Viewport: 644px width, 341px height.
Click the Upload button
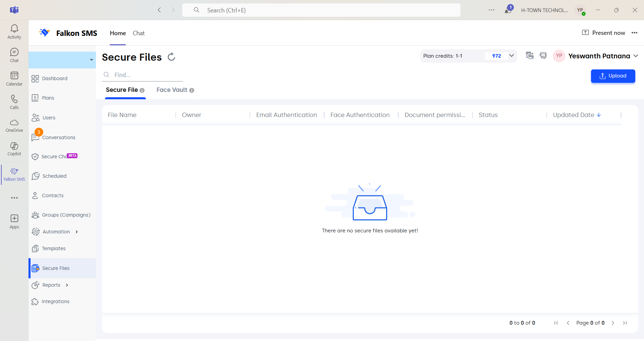pyautogui.click(x=613, y=76)
